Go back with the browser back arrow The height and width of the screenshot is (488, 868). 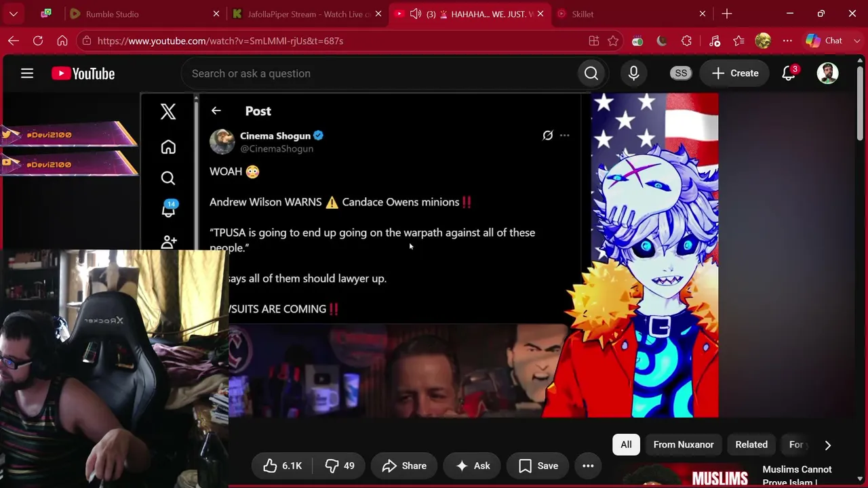point(14,41)
